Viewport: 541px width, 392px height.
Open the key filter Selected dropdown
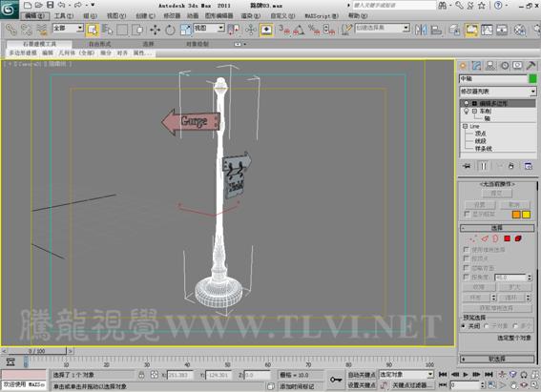pyautogui.click(x=406, y=375)
